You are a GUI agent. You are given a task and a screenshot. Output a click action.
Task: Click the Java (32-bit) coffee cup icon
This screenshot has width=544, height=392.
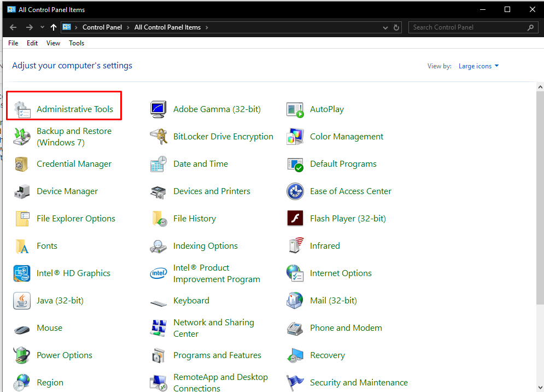pos(22,301)
